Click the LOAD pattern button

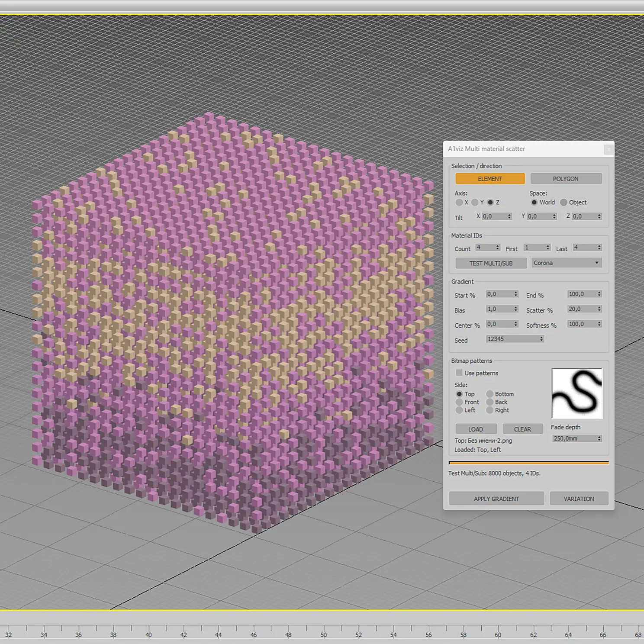[x=476, y=429]
